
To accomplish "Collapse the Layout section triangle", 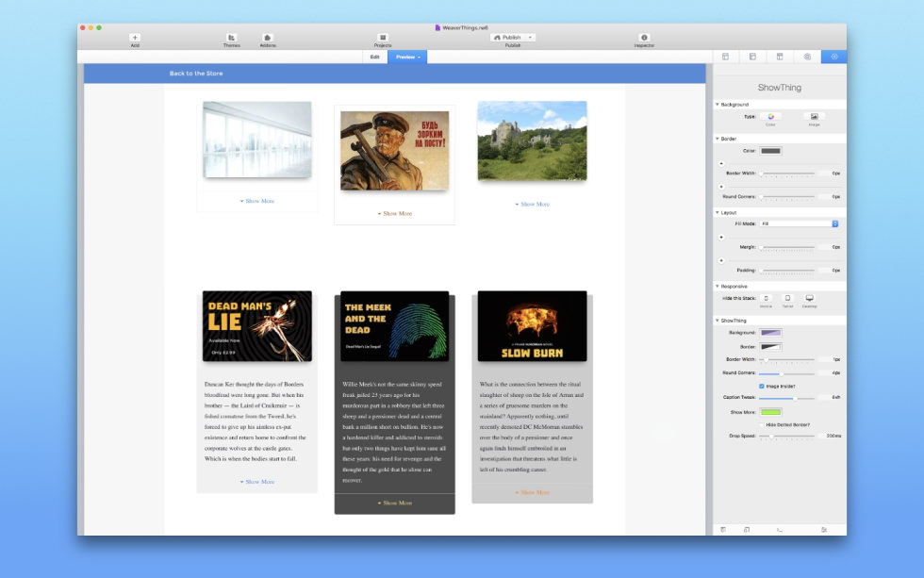I will 718,212.
